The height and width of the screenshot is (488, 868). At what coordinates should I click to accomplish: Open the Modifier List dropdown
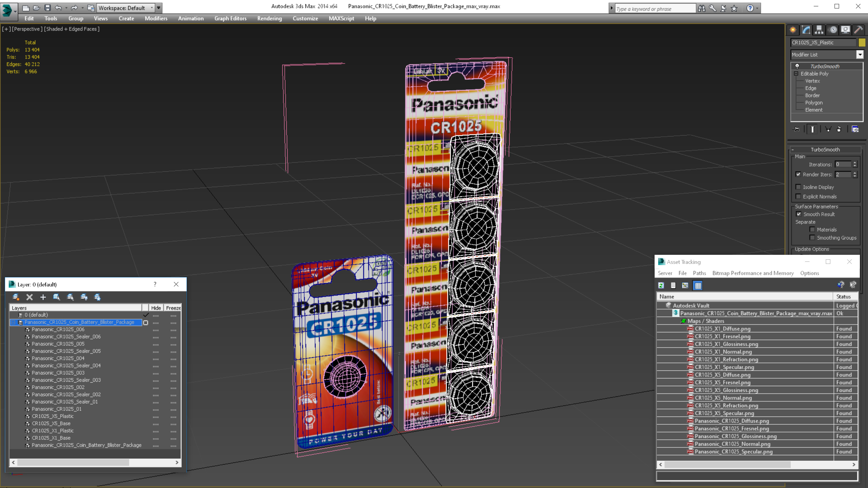pyautogui.click(x=860, y=55)
